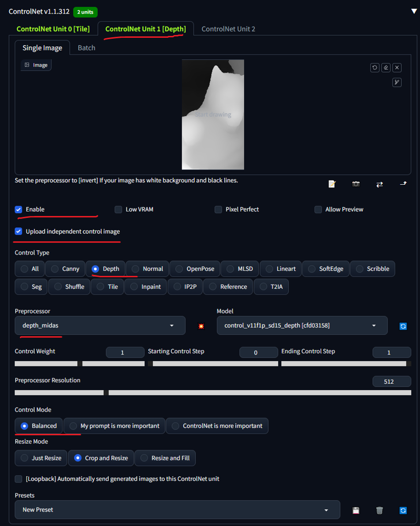Adjust the Starting Control Step slider
420x526 pixels.
tap(213, 364)
